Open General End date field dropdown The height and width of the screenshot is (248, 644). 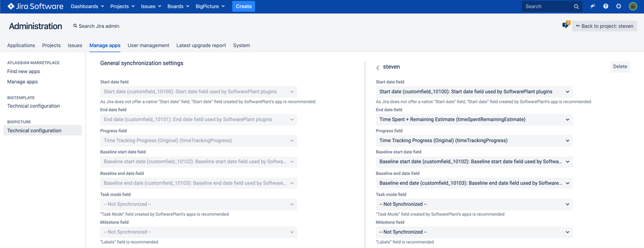coord(199,119)
